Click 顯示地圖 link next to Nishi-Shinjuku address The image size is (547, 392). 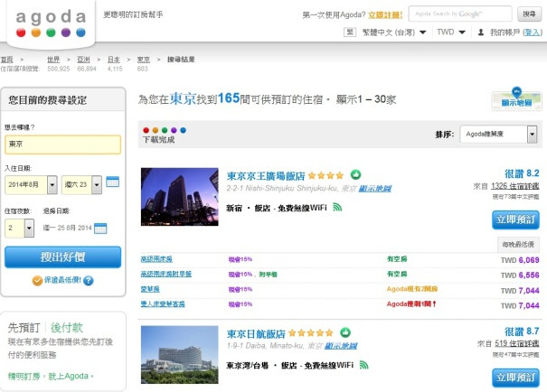[375, 189]
